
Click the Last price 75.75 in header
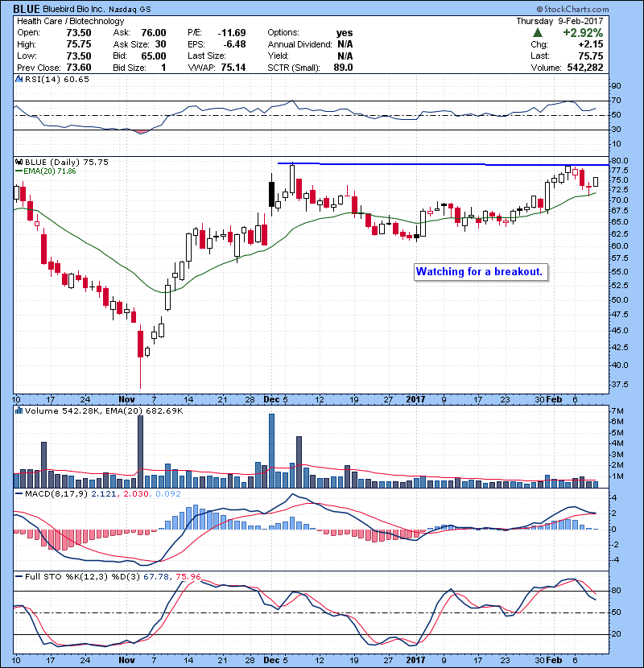[x=591, y=56]
